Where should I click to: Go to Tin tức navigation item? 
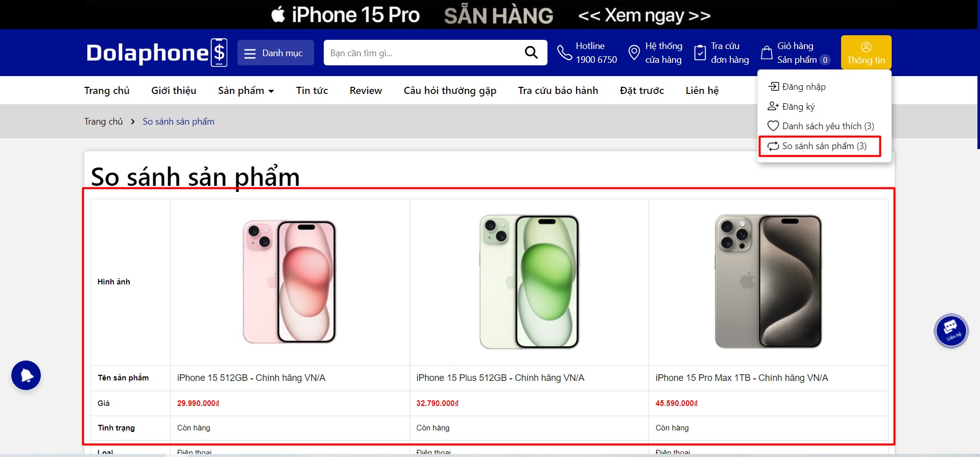312,90
